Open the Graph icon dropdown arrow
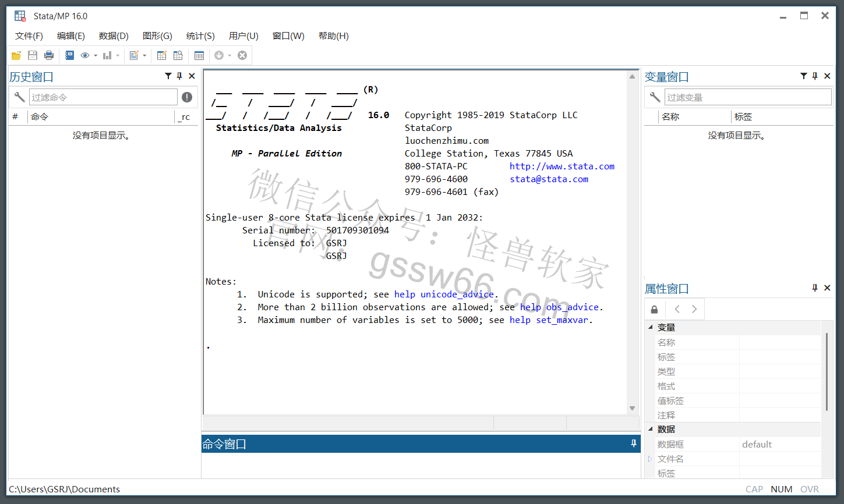844x504 pixels. [x=118, y=56]
